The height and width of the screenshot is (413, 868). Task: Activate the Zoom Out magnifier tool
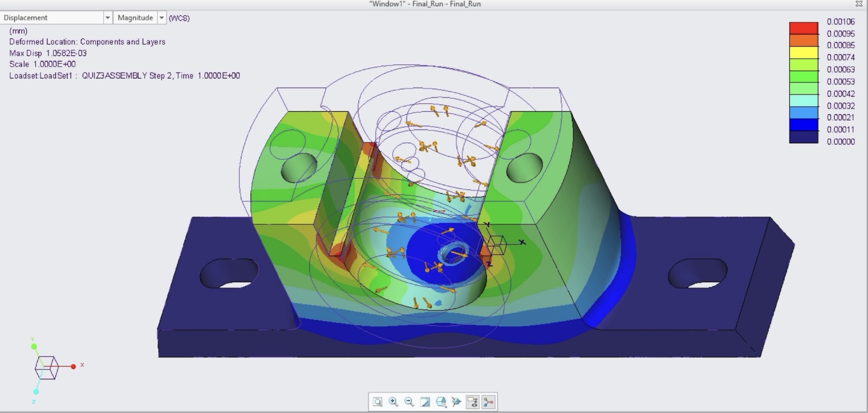(408, 402)
